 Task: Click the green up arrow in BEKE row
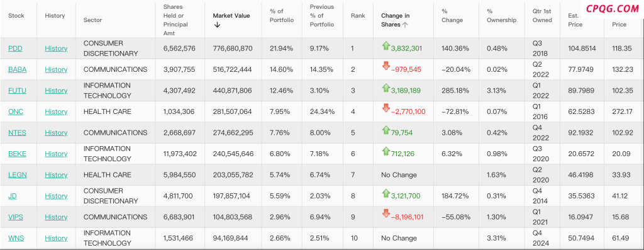pos(386,151)
